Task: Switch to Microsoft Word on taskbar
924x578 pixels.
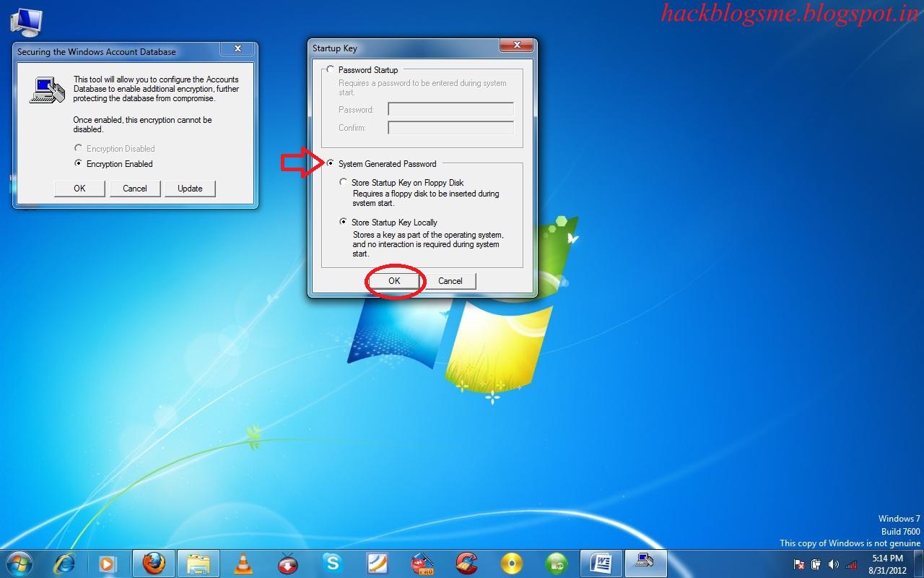Action: click(x=601, y=563)
